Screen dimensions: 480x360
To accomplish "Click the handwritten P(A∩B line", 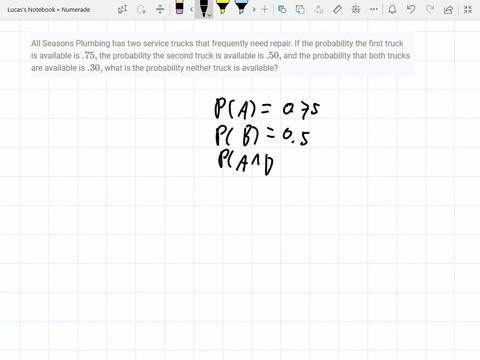I will pyautogui.click(x=246, y=162).
